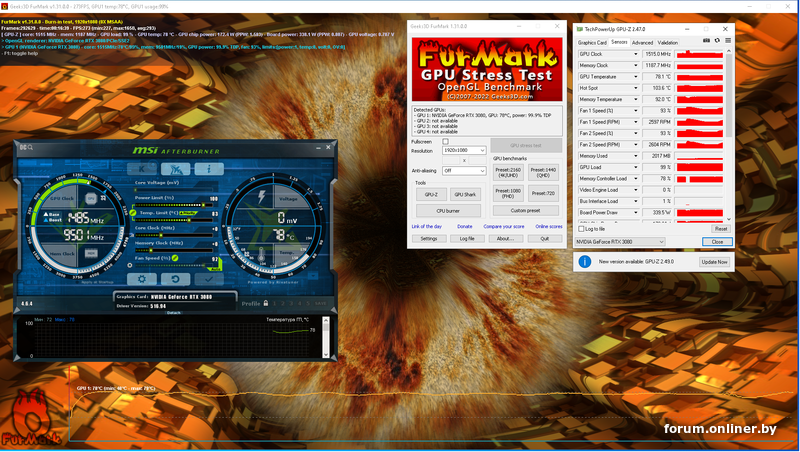The width and height of the screenshot is (800, 452).
Task: Enable the Log to file checkbox in GPU-Z
Action: 581,229
